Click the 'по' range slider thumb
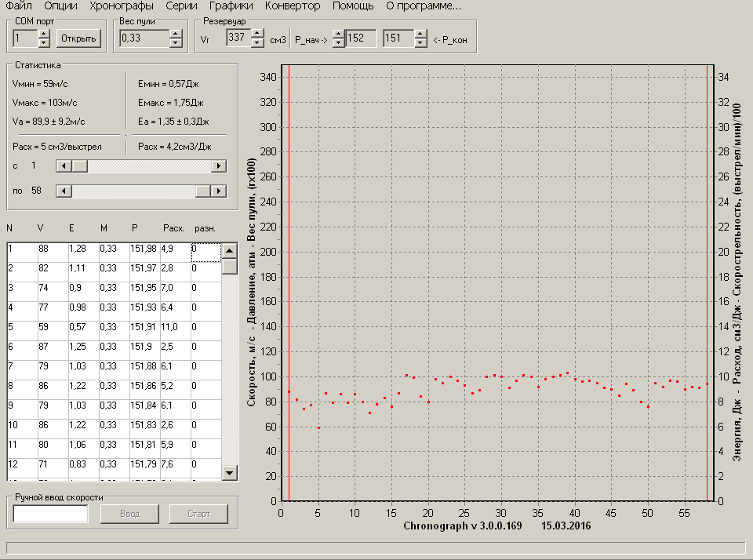 (x=204, y=191)
